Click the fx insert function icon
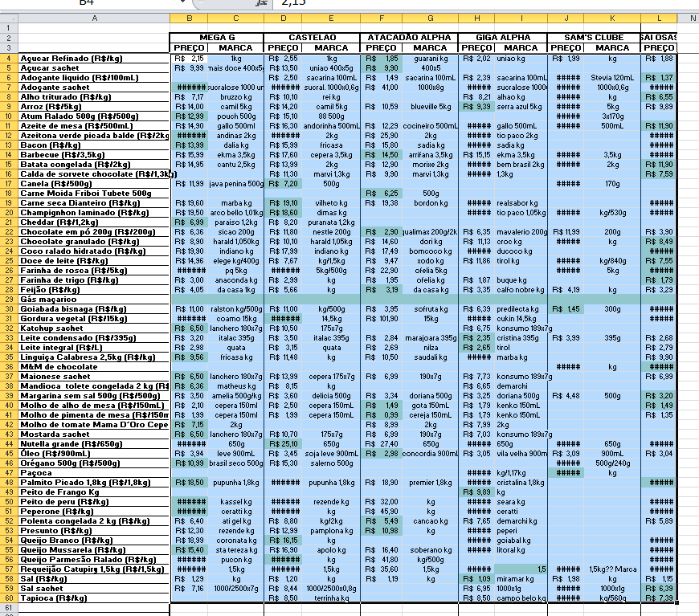 pos(261,2)
